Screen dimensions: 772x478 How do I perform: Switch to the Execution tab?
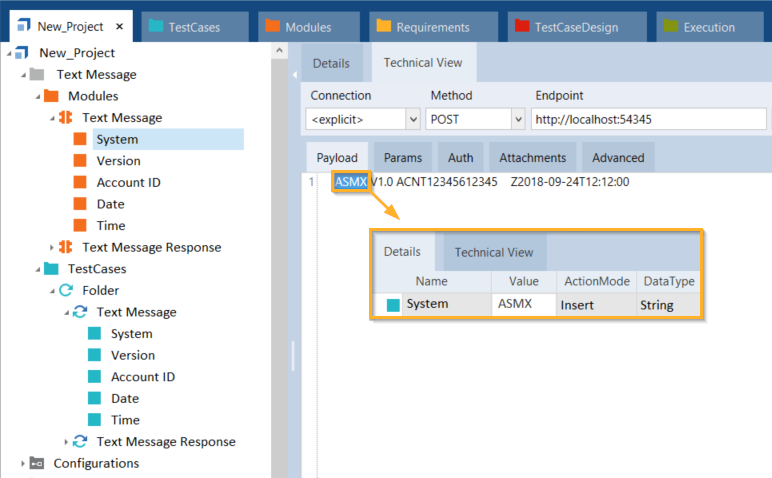706,27
